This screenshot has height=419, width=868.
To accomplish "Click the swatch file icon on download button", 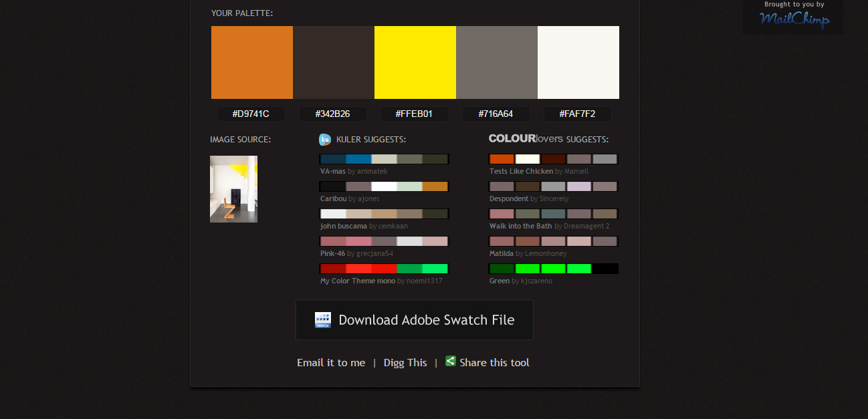I will tap(322, 319).
